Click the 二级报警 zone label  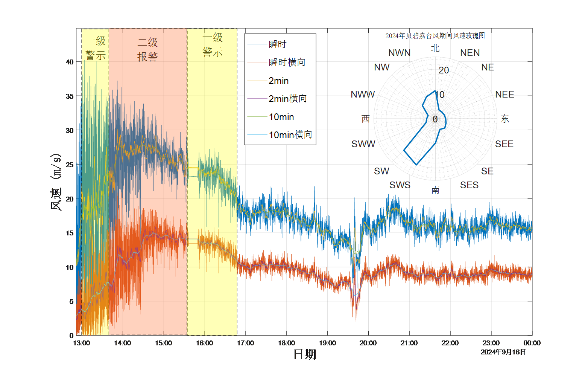coord(147,49)
